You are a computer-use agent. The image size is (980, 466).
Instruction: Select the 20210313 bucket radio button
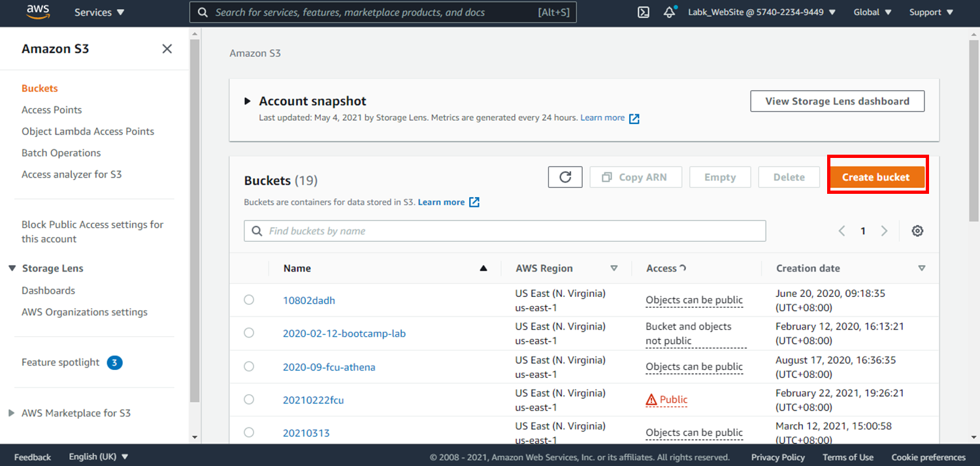249,432
